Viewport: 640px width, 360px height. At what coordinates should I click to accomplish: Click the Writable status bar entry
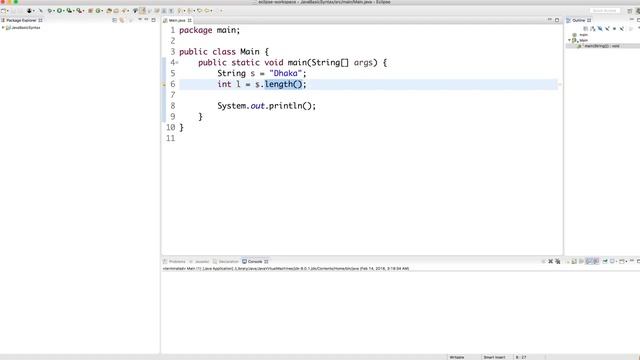pos(457,357)
